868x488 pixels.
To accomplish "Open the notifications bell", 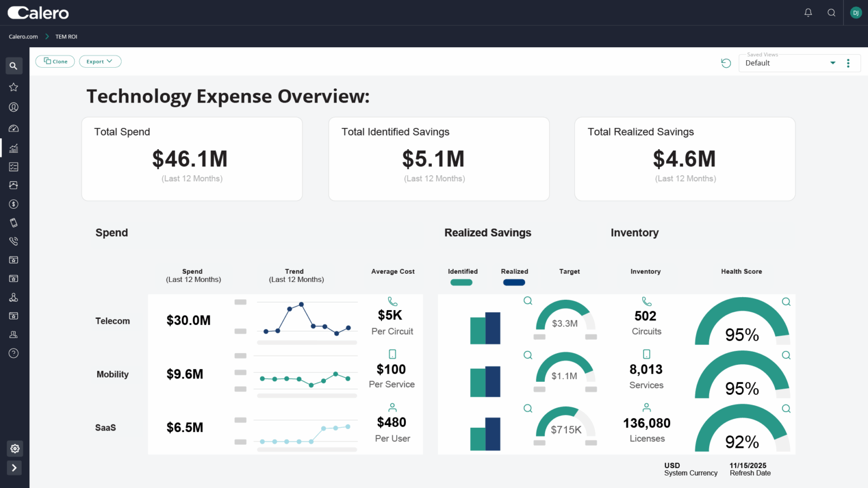I will point(808,12).
